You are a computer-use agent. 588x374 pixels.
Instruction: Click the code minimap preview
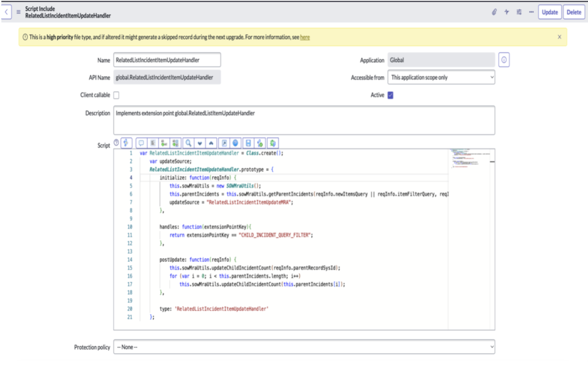coord(470,159)
